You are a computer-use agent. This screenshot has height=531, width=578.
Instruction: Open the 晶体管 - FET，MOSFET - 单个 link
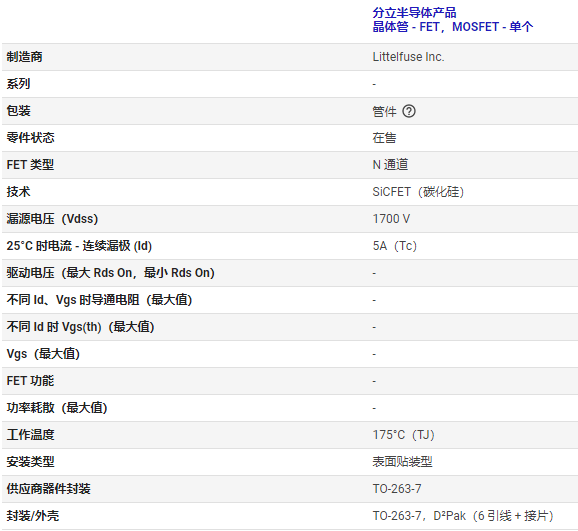click(x=453, y=27)
